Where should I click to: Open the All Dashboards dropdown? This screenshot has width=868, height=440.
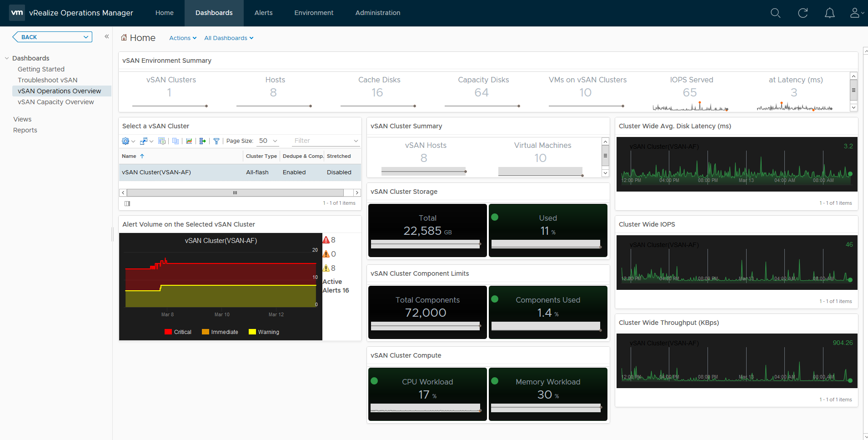(x=229, y=38)
